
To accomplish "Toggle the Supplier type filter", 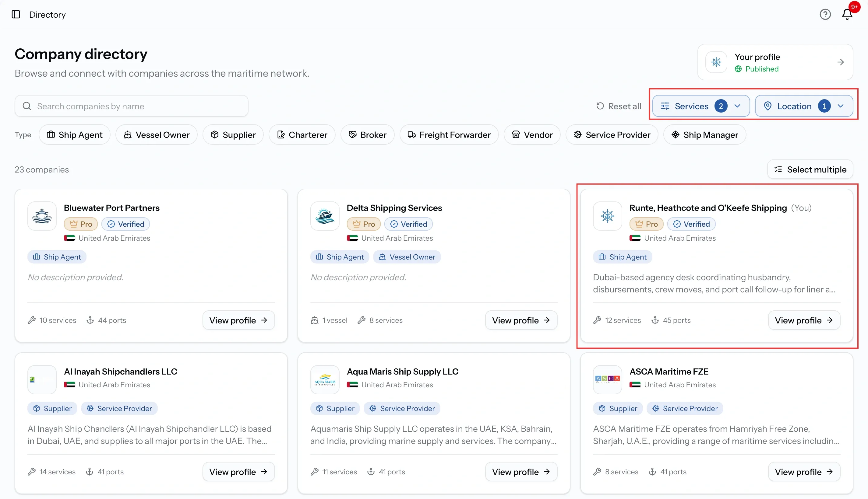I will [x=233, y=135].
